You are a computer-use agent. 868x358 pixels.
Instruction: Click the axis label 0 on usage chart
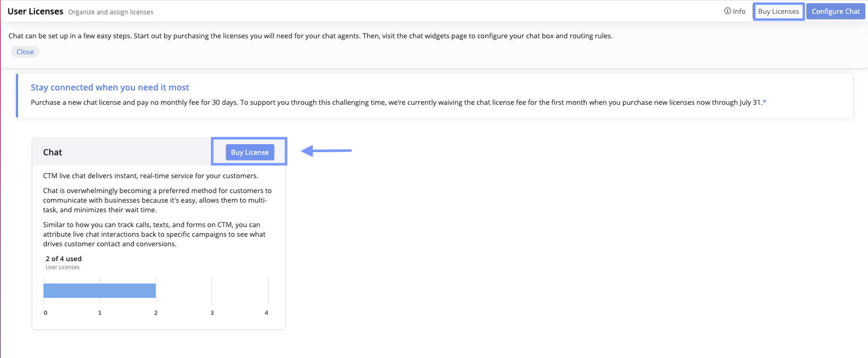pyautogui.click(x=46, y=313)
